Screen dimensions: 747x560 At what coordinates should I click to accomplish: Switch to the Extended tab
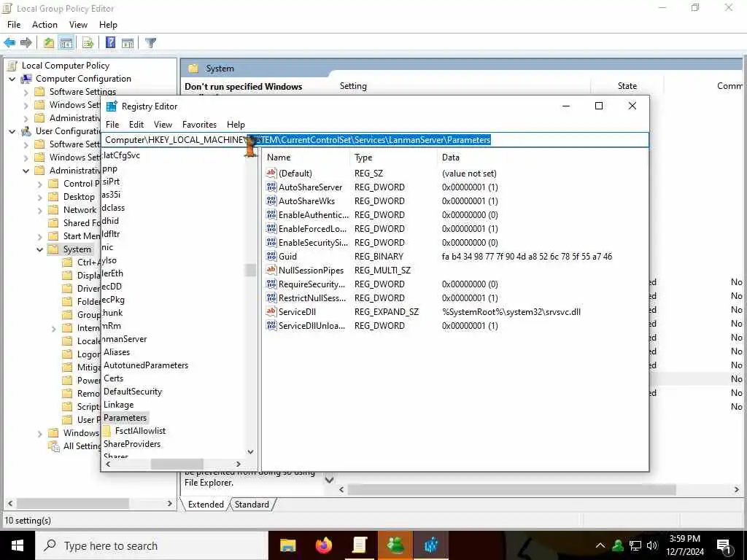tap(206, 505)
